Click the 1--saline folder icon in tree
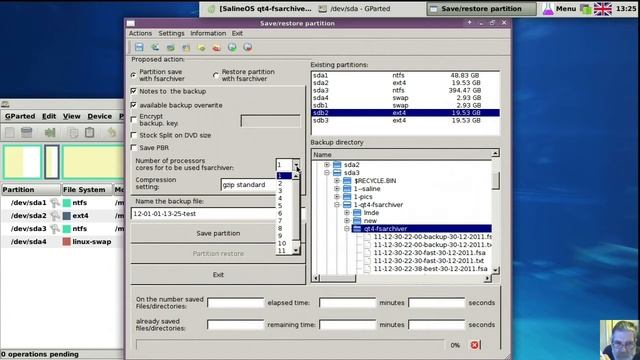This screenshot has height=360, width=640. [x=347, y=189]
